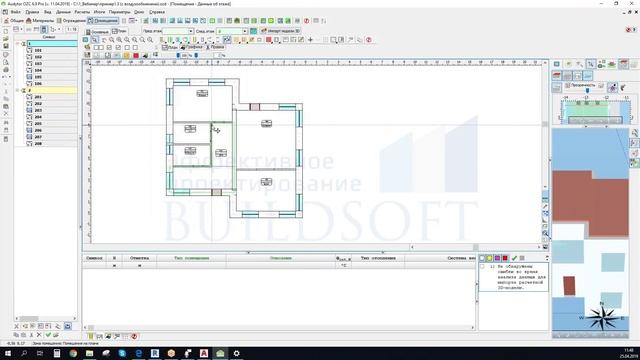Switch to the Ограждения section

71,20
